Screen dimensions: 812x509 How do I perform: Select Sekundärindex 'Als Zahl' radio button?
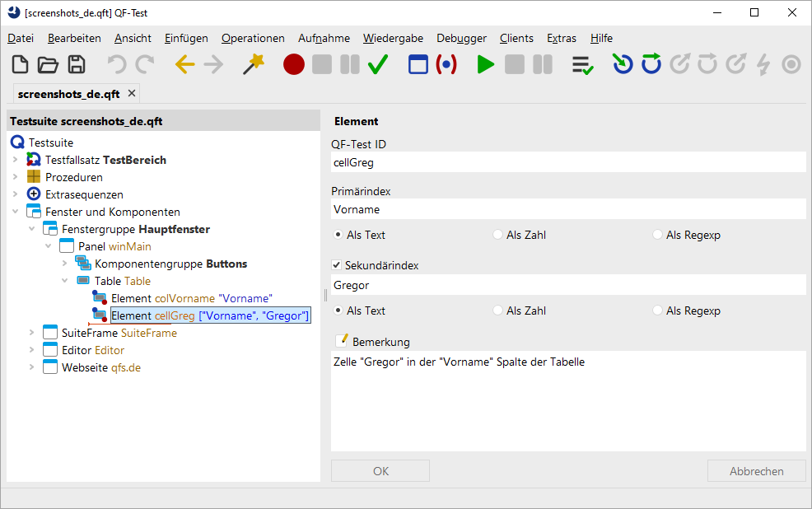coord(497,311)
